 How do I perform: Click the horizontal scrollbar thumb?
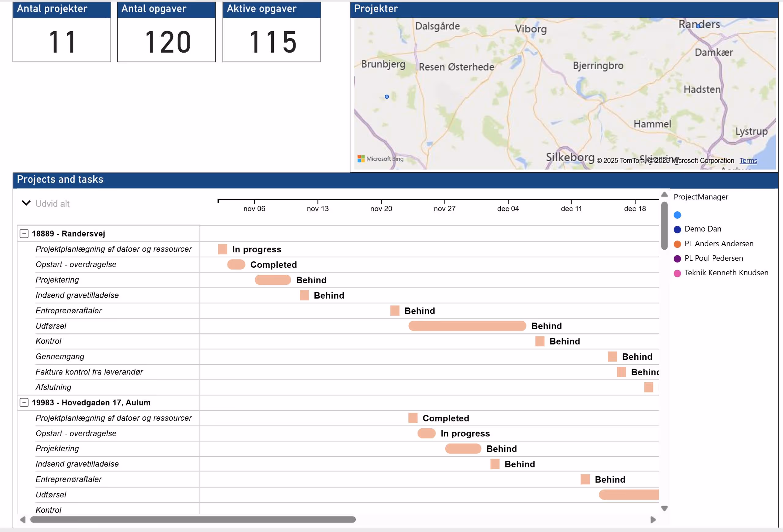(193, 519)
